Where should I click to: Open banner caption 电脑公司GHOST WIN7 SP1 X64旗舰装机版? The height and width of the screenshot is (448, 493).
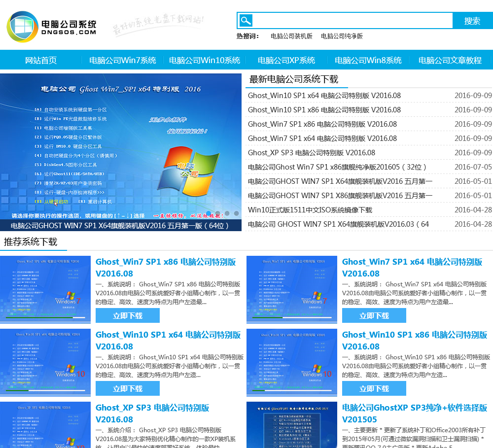[x=119, y=225]
